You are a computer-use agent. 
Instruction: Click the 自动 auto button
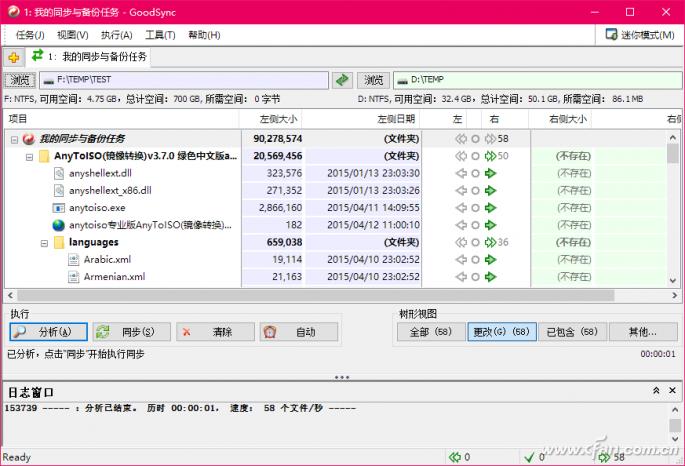click(x=299, y=332)
